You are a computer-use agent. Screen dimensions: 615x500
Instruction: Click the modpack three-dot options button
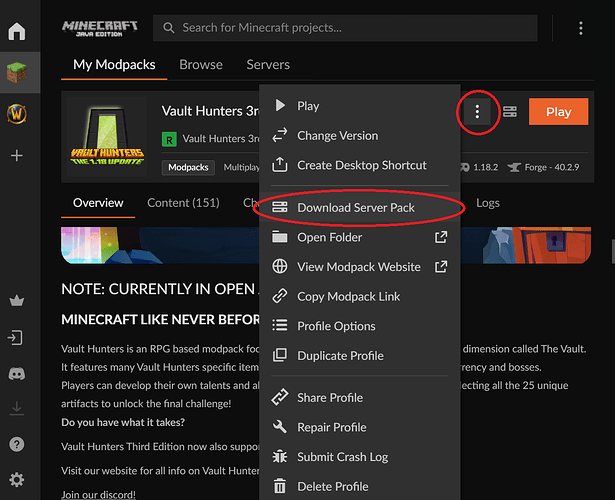coord(477,112)
